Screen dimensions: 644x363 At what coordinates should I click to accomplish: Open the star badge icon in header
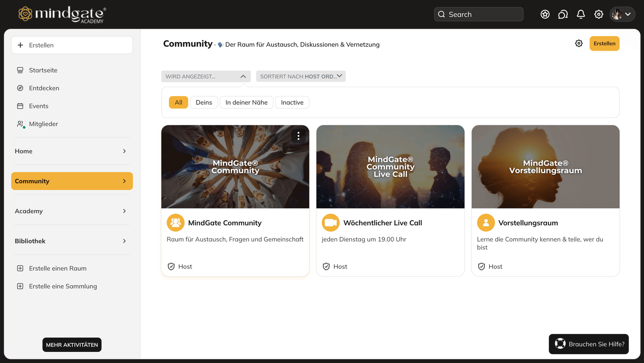[x=545, y=15]
